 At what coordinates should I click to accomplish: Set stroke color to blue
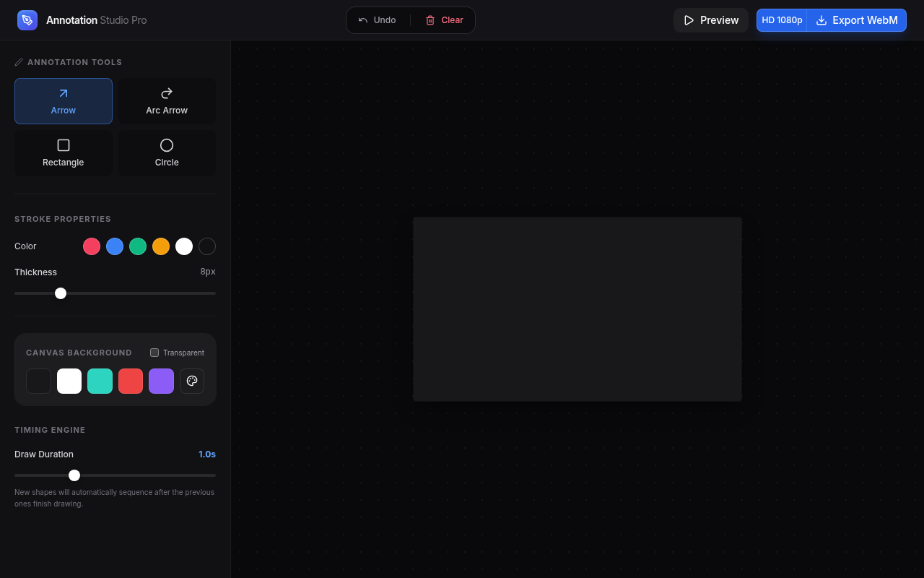tap(115, 246)
